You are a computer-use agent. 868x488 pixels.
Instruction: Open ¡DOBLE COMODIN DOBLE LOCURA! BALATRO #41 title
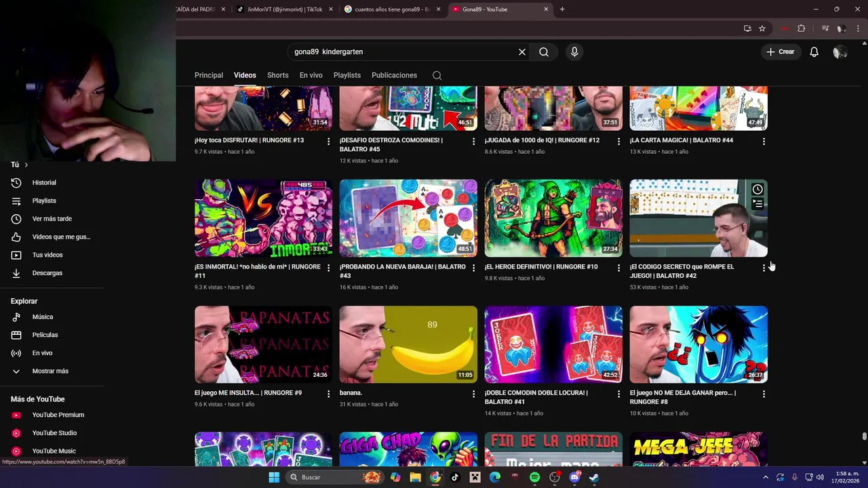pyautogui.click(x=536, y=397)
